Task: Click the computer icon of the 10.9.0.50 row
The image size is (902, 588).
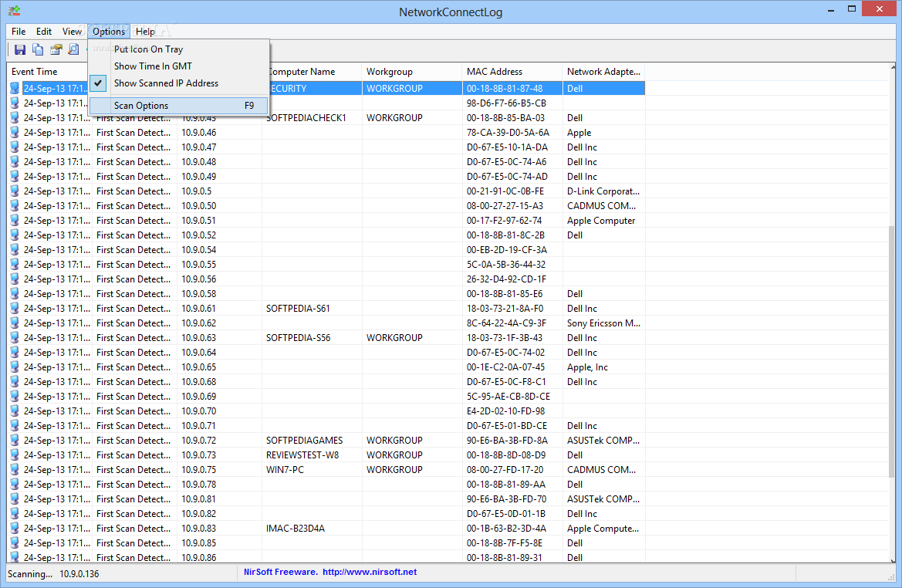Action: [15, 206]
